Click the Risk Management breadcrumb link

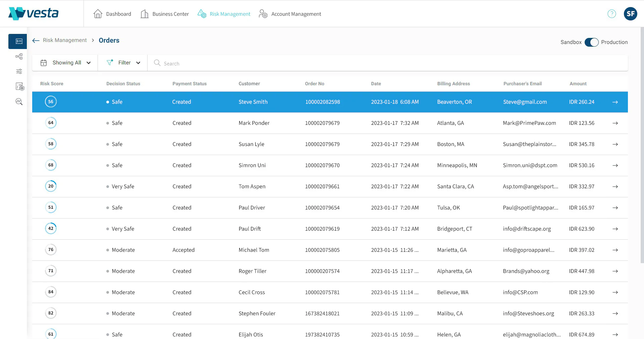point(65,40)
